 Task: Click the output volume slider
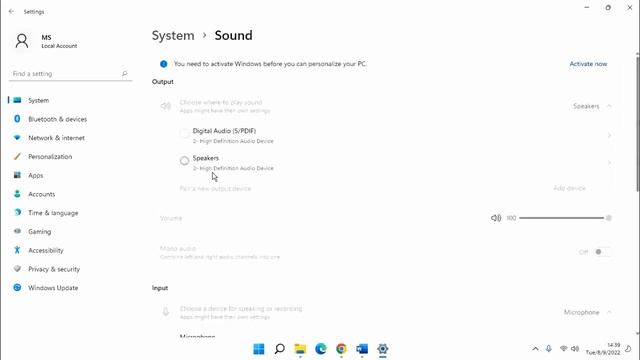pyautogui.click(x=565, y=218)
